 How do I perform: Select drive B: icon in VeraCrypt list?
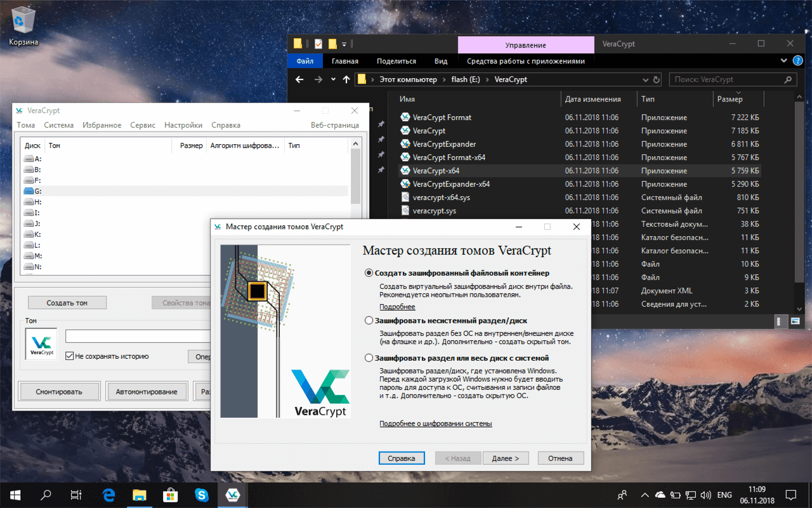coord(29,170)
